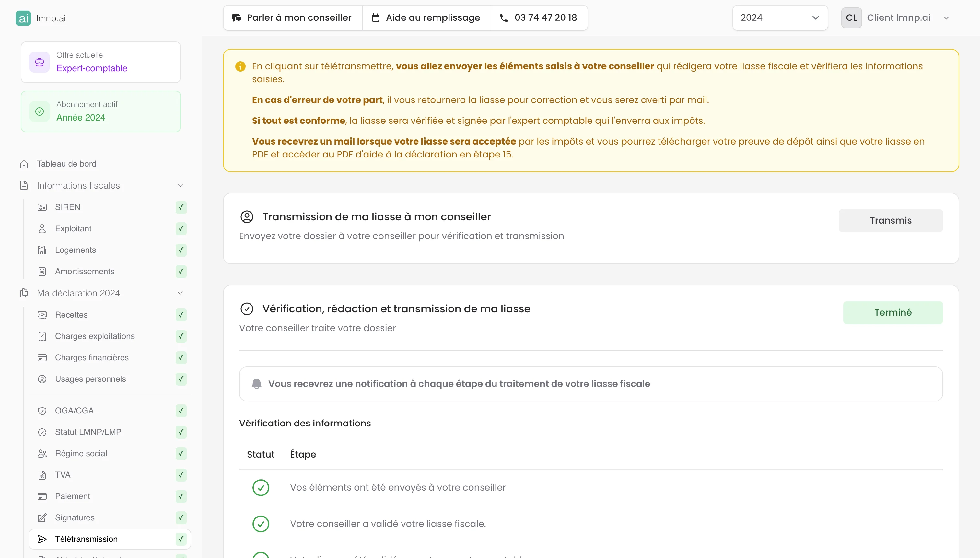Click the checkmark next to Recettes
This screenshot has height=558, width=980.
click(181, 315)
